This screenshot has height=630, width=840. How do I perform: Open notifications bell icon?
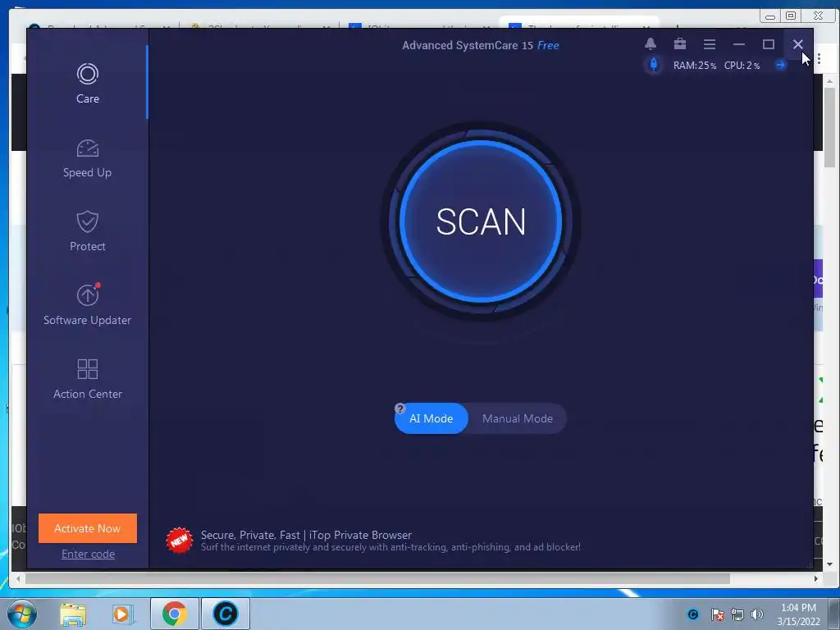click(651, 44)
